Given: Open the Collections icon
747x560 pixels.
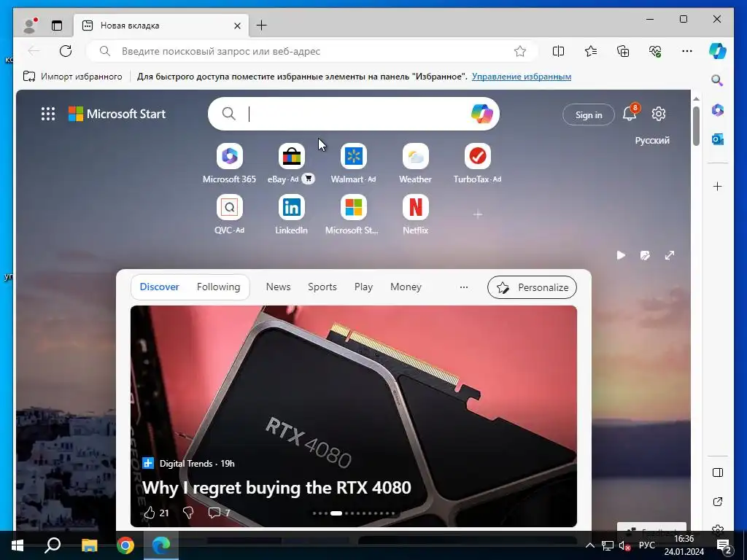Looking at the screenshot, I should click(x=623, y=51).
